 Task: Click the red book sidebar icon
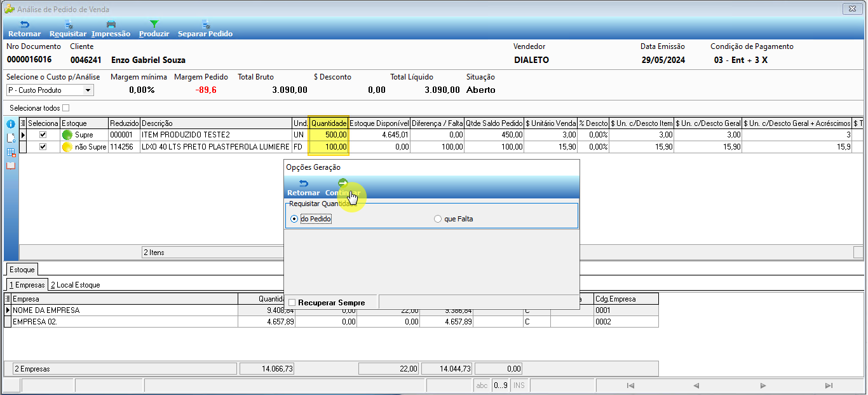pos(11,165)
